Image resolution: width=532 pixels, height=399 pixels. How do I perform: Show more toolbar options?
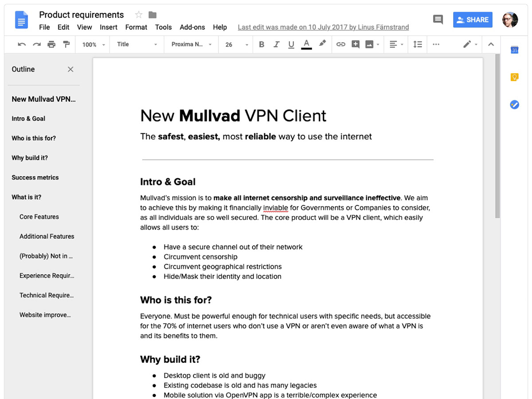[436, 44]
